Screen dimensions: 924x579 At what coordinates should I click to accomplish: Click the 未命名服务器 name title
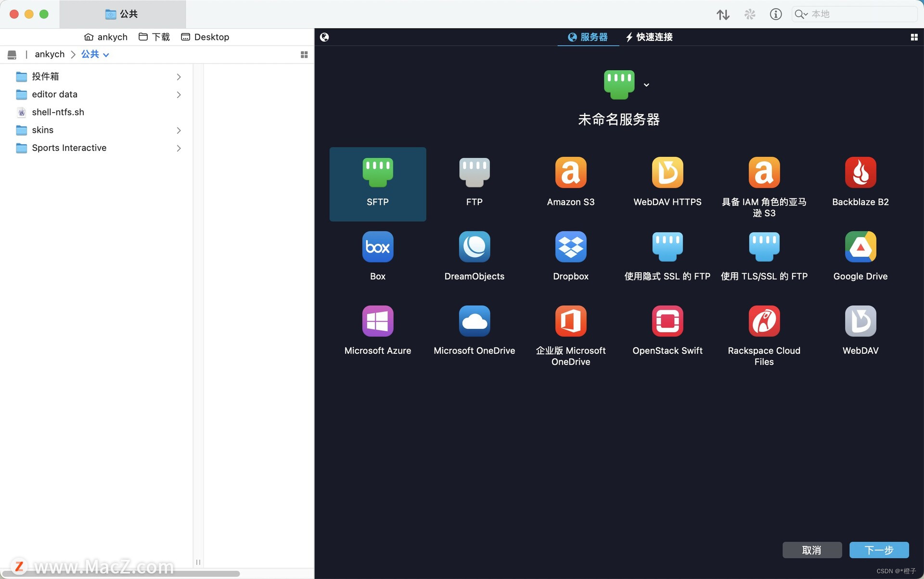[x=618, y=119]
